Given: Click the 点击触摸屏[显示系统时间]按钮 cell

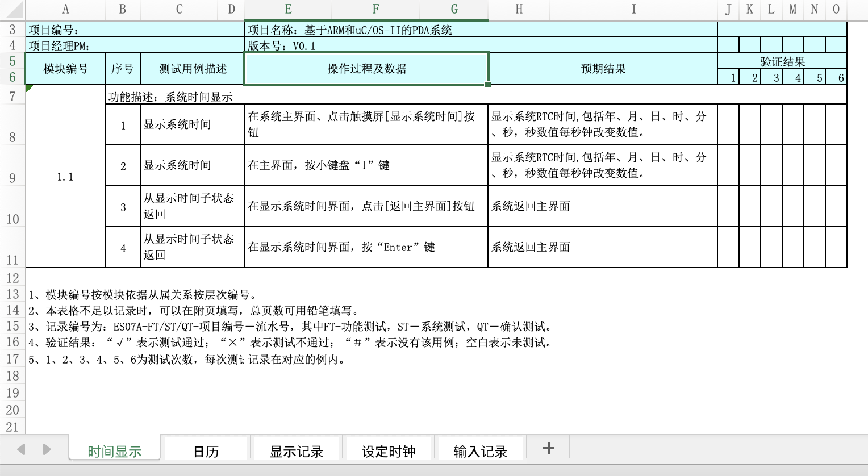Looking at the screenshot, I should pos(366,124).
